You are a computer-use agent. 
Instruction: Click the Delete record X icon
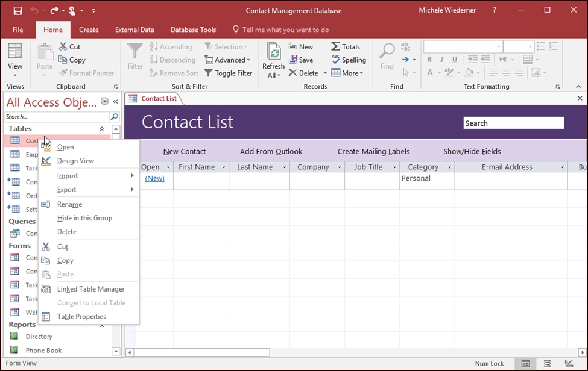(x=292, y=73)
